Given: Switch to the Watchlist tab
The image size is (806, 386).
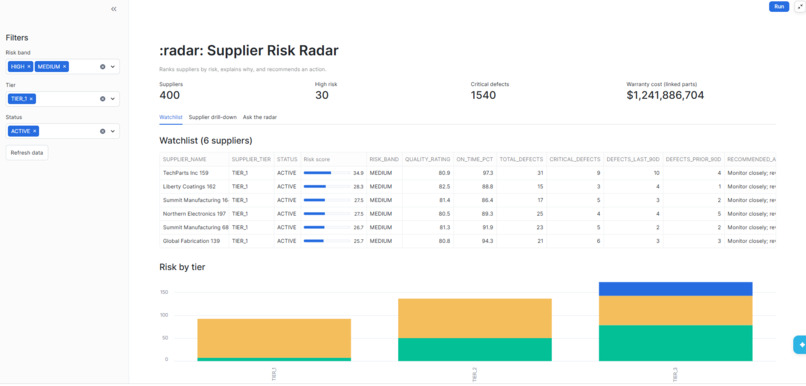Looking at the screenshot, I should click(x=171, y=117).
